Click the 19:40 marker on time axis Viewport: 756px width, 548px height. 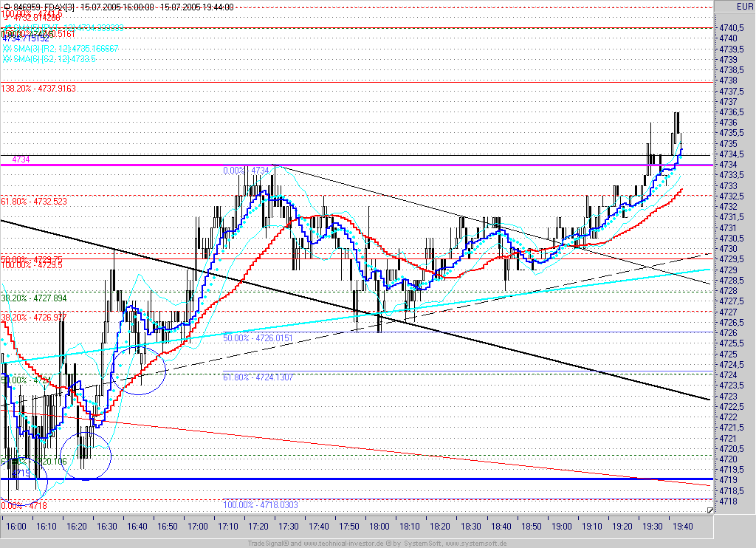[x=683, y=527]
